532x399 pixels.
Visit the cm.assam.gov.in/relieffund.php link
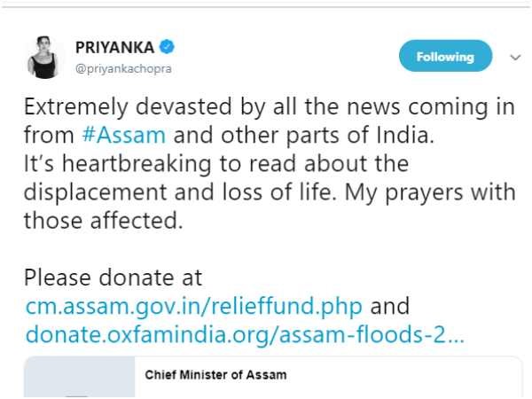pos(193,307)
